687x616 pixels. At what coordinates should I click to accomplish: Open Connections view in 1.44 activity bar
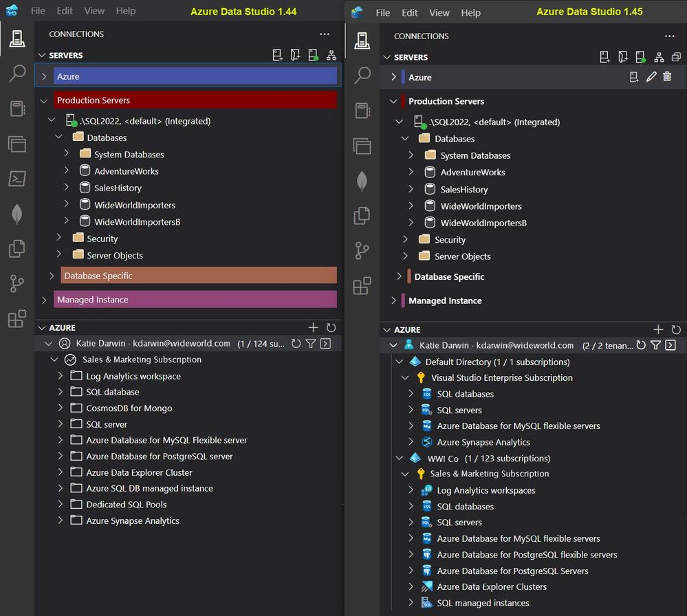tap(17, 38)
